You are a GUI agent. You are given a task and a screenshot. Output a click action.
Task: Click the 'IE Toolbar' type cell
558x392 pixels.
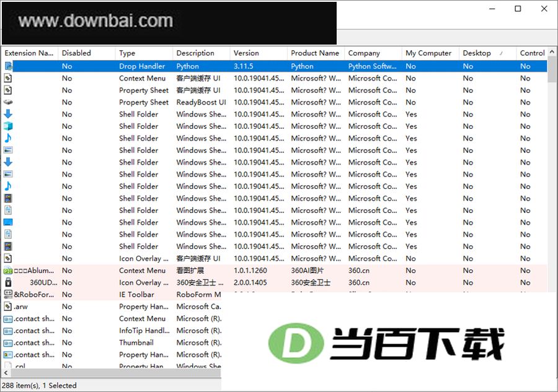point(136,295)
